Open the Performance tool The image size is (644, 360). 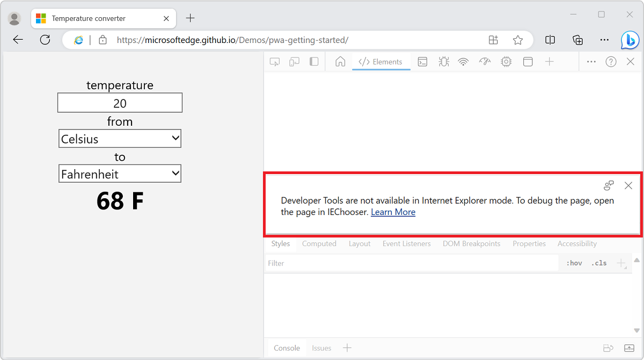tap(485, 61)
